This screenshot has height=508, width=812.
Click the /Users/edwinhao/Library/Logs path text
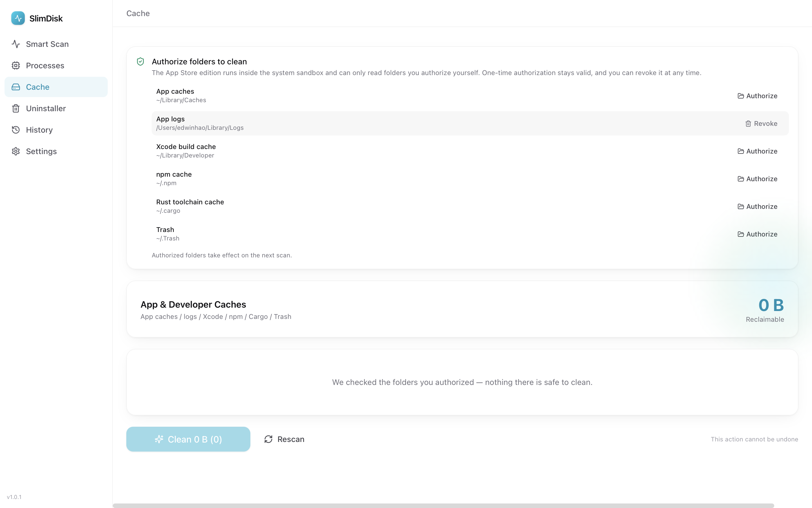(200, 128)
